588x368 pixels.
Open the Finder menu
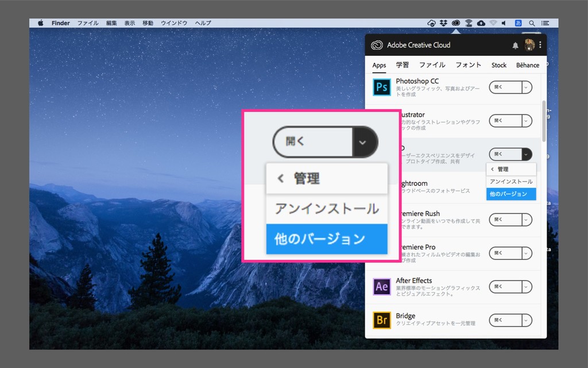[x=61, y=23]
